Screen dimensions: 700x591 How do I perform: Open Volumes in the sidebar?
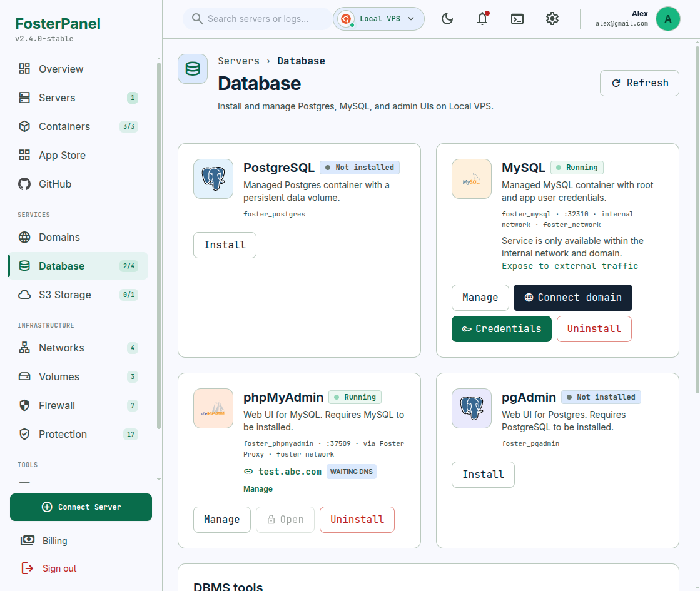[78, 376]
